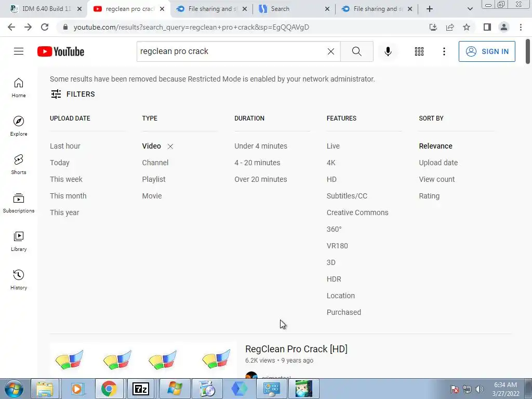
Task: Open Subscriptions in the sidebar
Action: (x=19, y=203)
